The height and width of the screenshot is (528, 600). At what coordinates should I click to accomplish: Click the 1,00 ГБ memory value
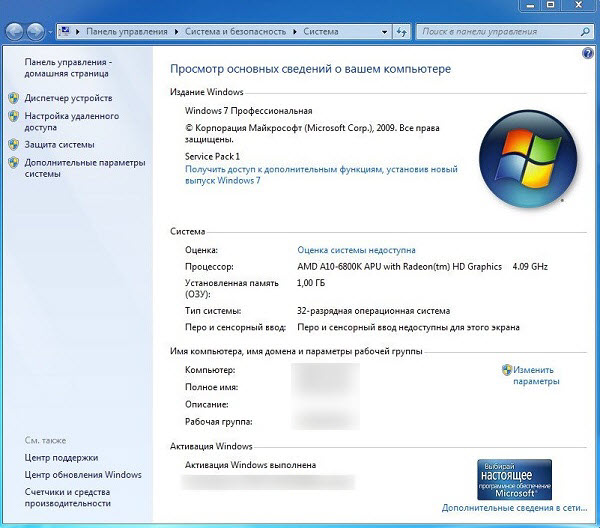(x=311, y=283)
